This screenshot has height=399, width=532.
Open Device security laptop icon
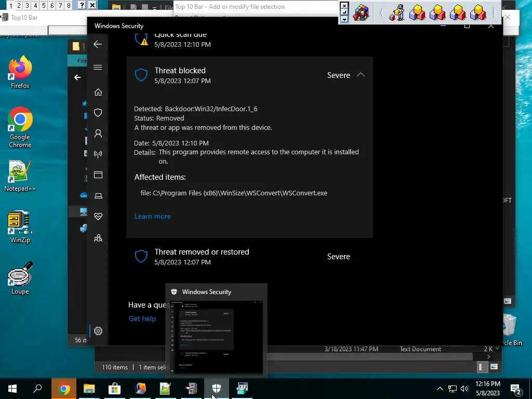tap(98, 196)
